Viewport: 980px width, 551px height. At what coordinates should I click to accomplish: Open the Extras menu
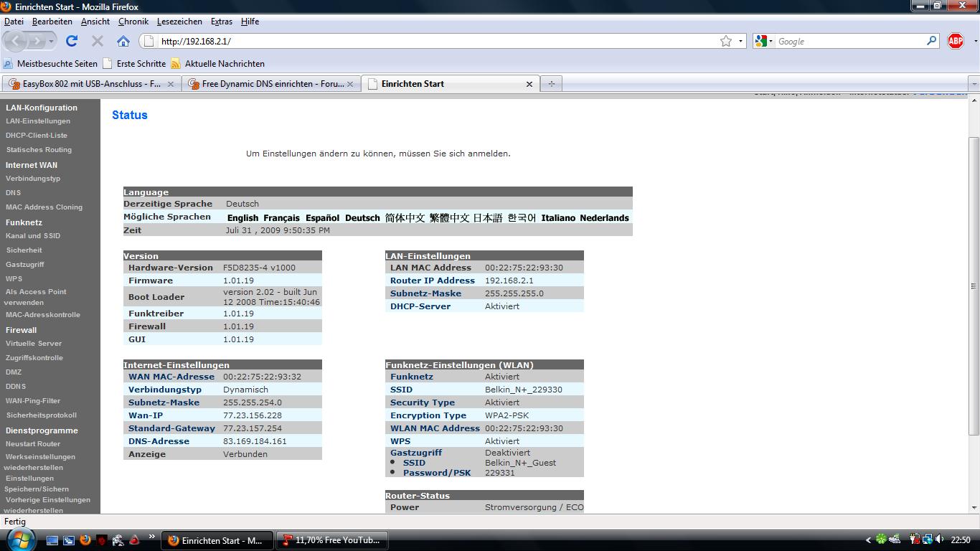pos(222,22)
